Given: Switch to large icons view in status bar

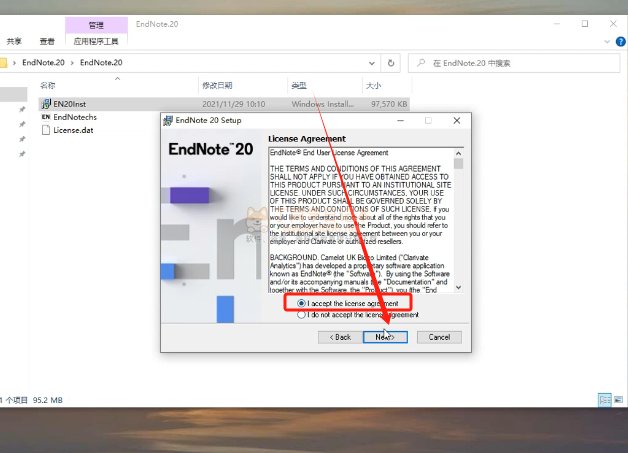Looking at the screenshot, I should coord(619,400).
